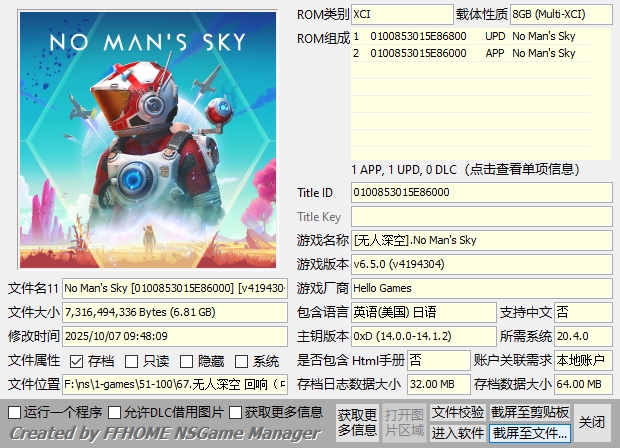Click the No Man's Sky cover thumbnail
Screen dimensions: 620x448
click(148, 140)
